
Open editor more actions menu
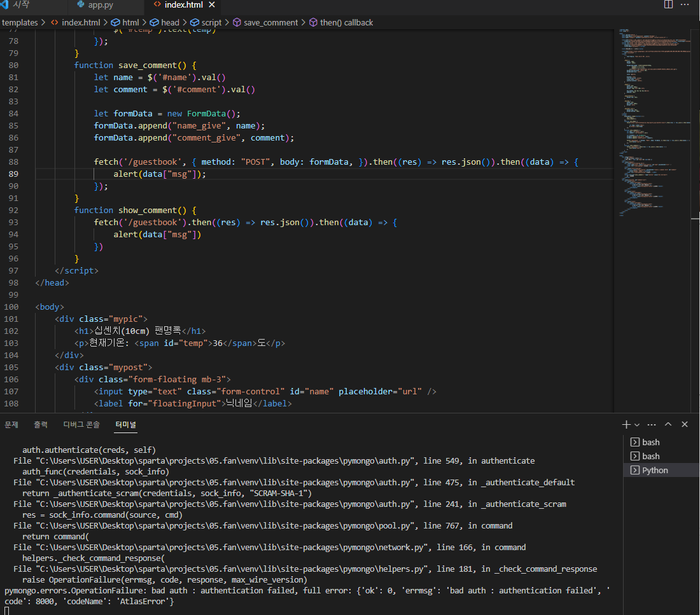tap(685, 4)
